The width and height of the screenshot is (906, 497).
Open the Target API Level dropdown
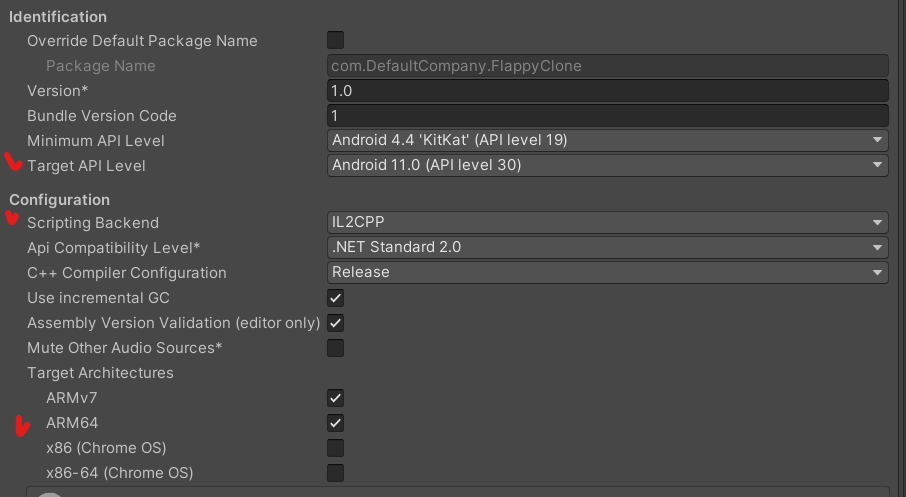coord(608,166)
